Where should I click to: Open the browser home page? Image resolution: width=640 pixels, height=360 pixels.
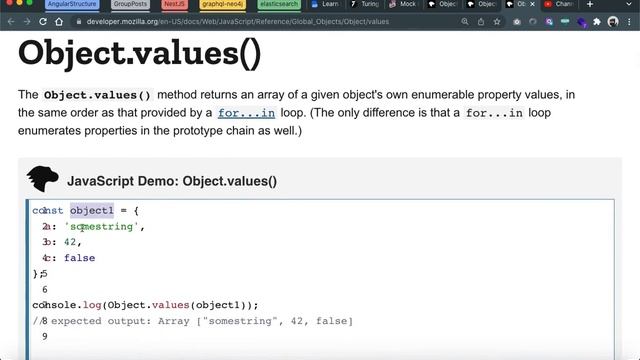click(59, 22)
